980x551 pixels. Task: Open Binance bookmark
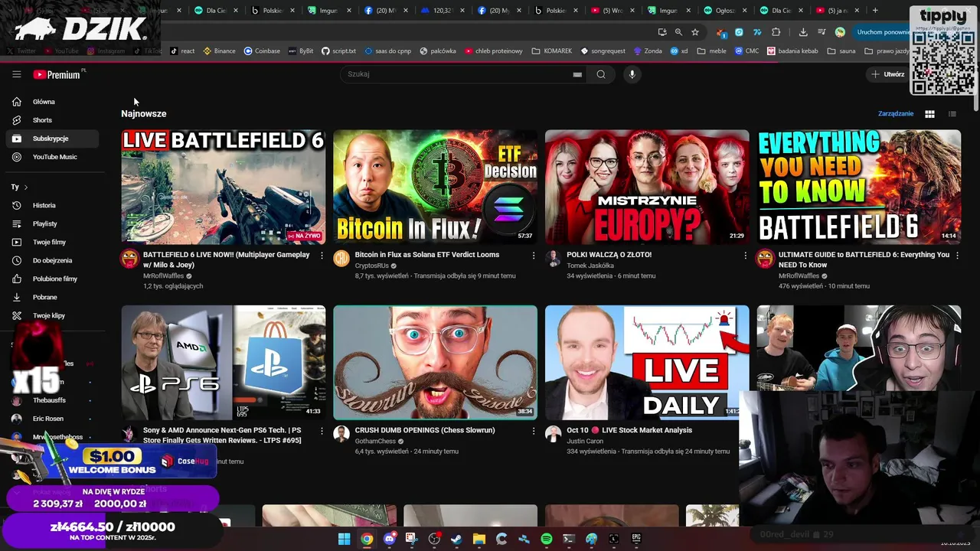(x=219, y=51)
